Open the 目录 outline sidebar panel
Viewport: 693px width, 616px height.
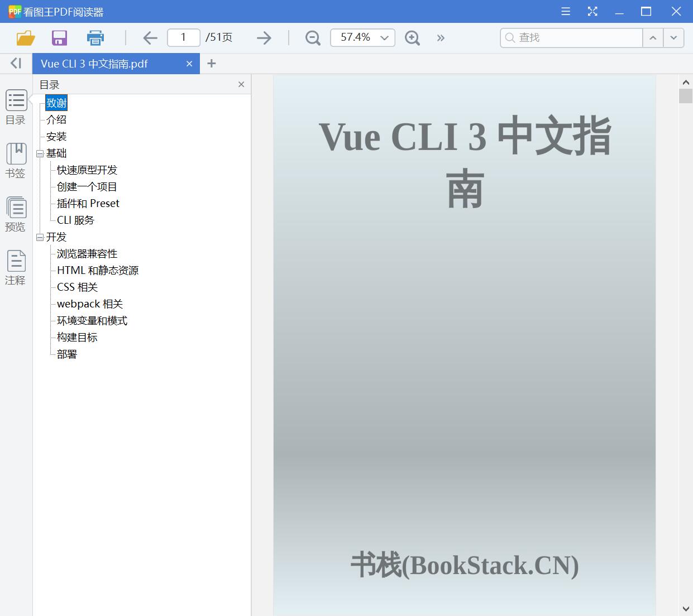(x=16, y=107)
